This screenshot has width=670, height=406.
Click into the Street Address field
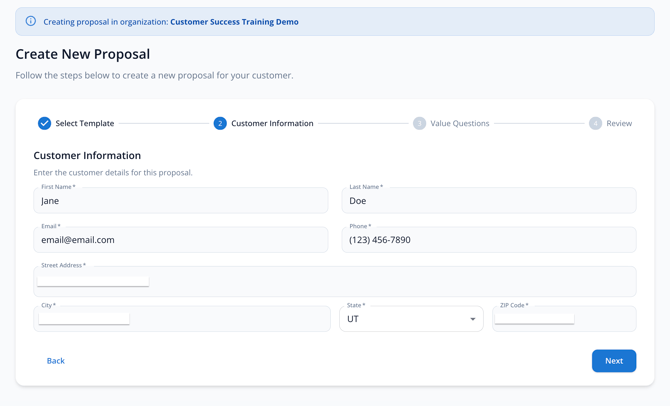pyautogui.click(x=335, y=281)
